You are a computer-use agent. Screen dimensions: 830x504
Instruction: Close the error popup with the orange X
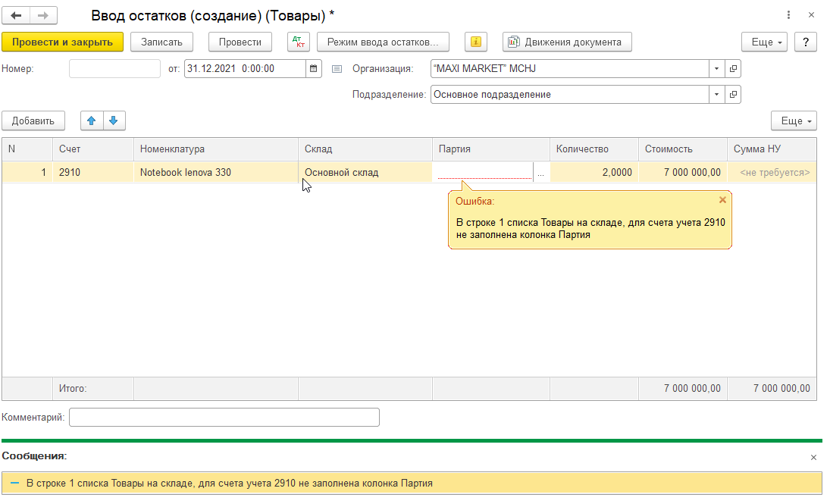[x=722, y=200]
